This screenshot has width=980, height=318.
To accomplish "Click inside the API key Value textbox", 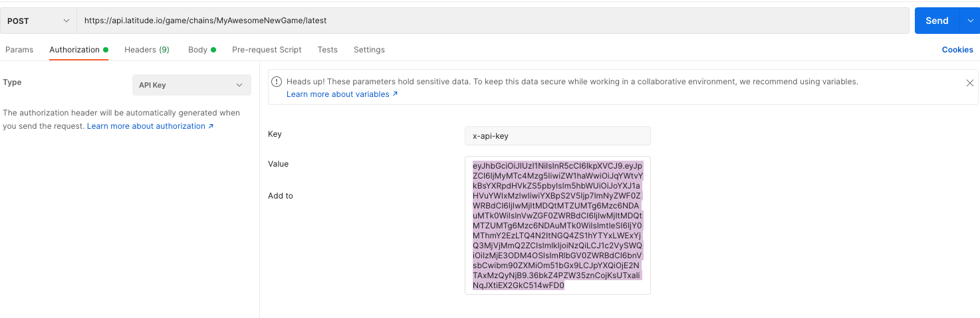I will pos(557,225).
